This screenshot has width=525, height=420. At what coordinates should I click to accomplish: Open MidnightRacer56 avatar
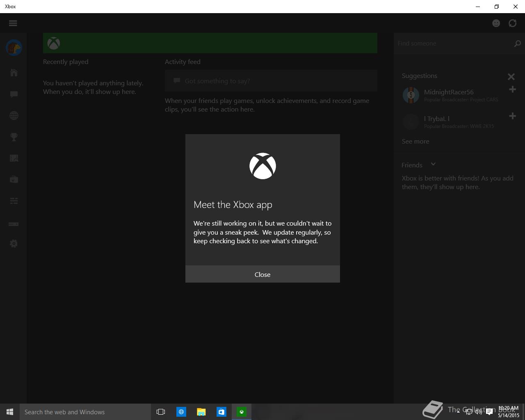pyautogui.click(x=411, y=95)
